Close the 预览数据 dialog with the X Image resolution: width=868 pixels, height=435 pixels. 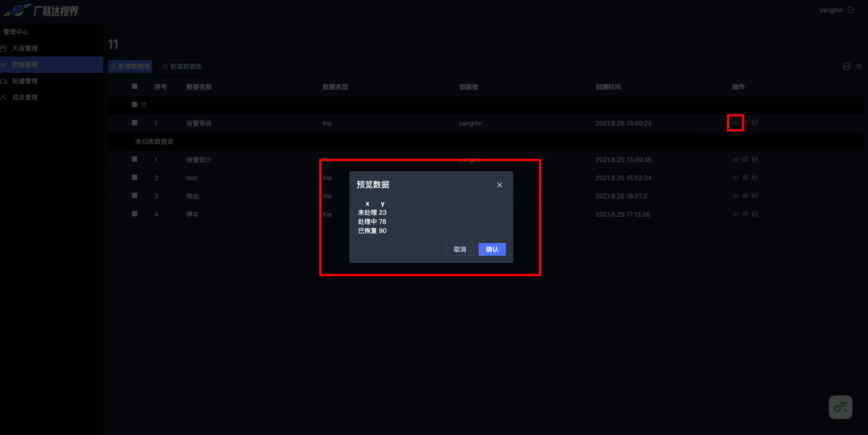coord(500,185)
